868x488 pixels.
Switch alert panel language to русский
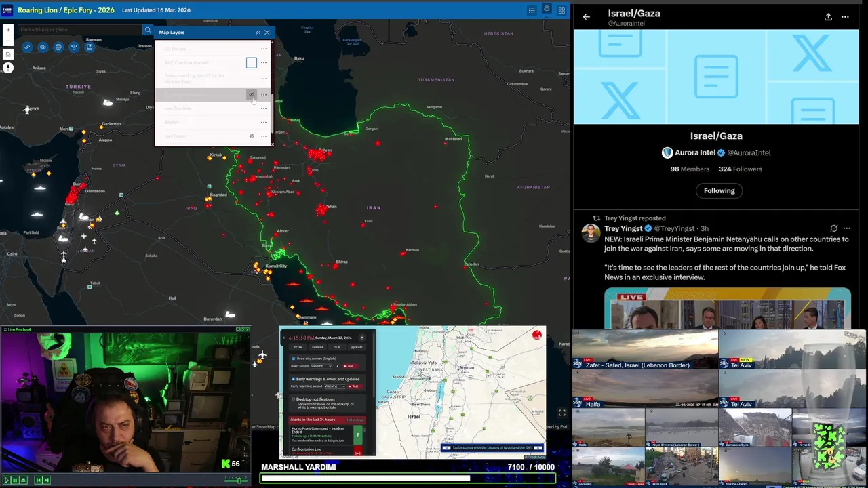[x=355, y=347]
